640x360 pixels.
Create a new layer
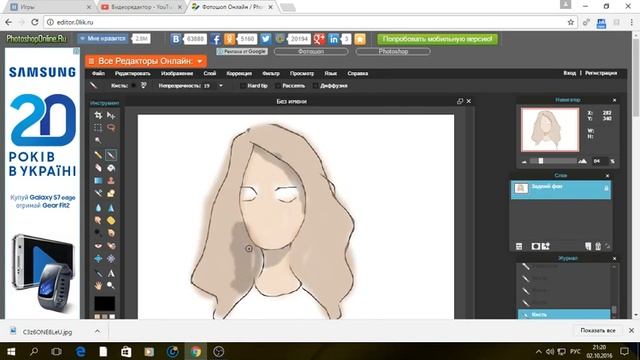[588, 246]
